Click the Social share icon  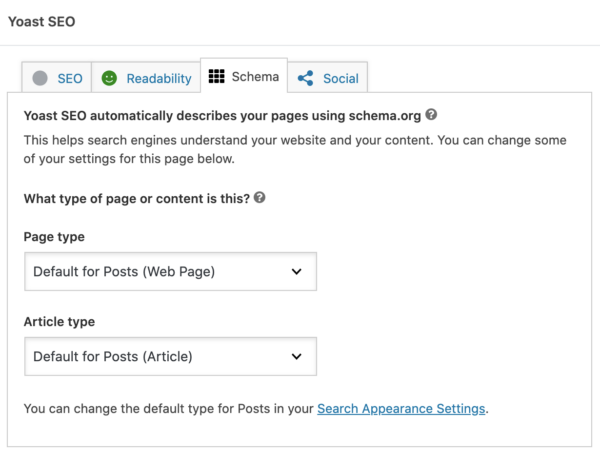click(305, 78)
